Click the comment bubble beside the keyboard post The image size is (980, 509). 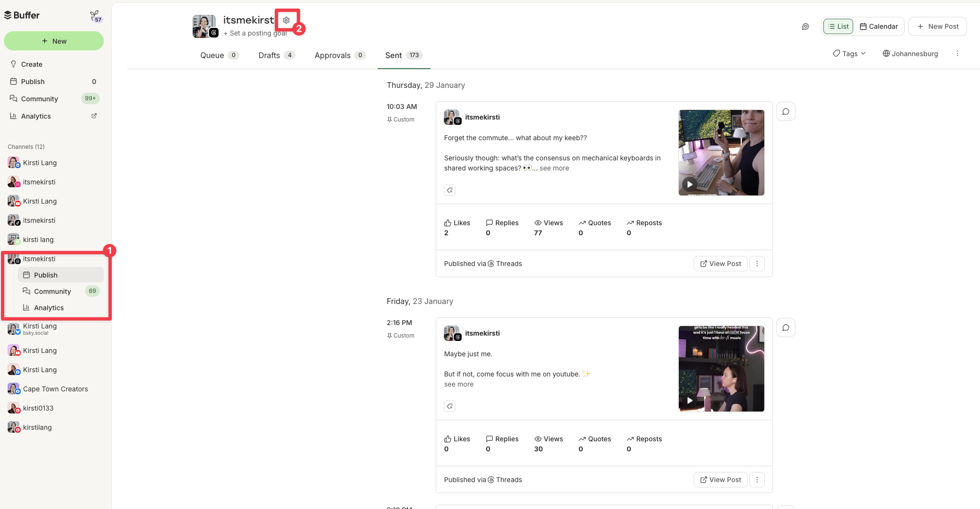pos(785,111)
